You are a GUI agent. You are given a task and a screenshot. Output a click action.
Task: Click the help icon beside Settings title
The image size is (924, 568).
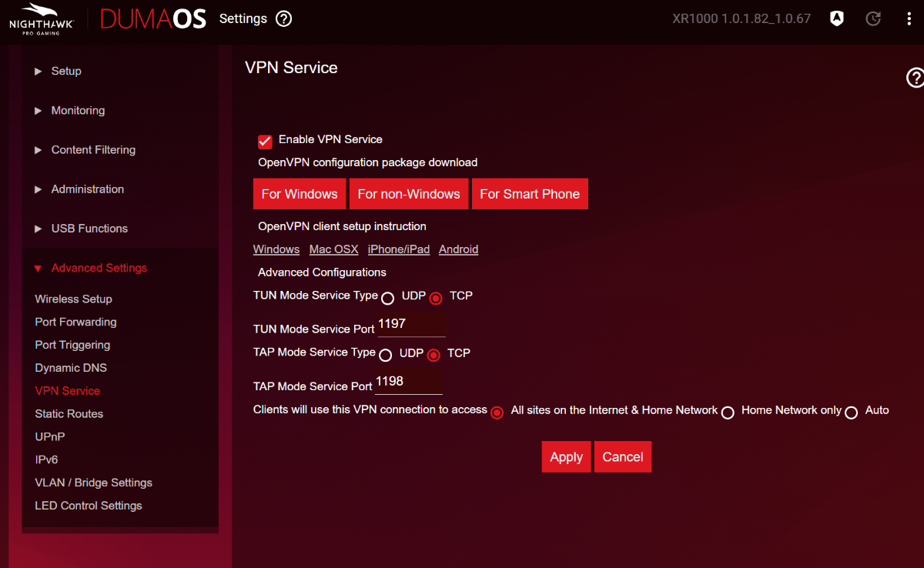pos(283,19)
